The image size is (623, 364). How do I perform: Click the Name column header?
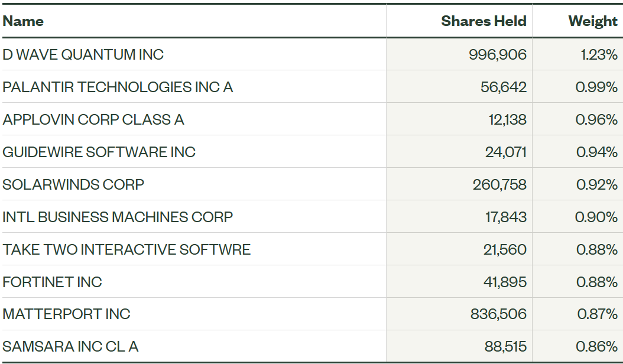pyautogui.click(x=23, y=21)
